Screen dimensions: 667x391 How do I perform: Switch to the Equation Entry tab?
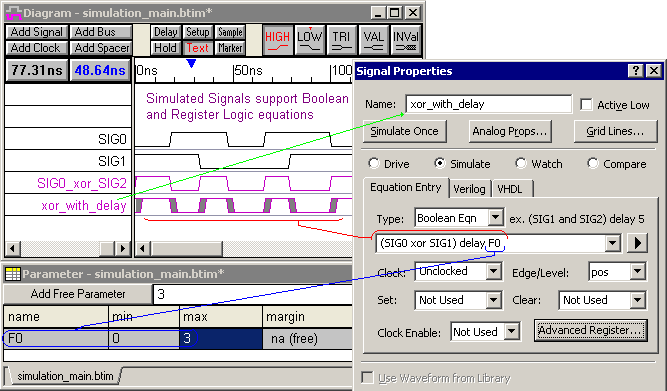tap(406, 188)
